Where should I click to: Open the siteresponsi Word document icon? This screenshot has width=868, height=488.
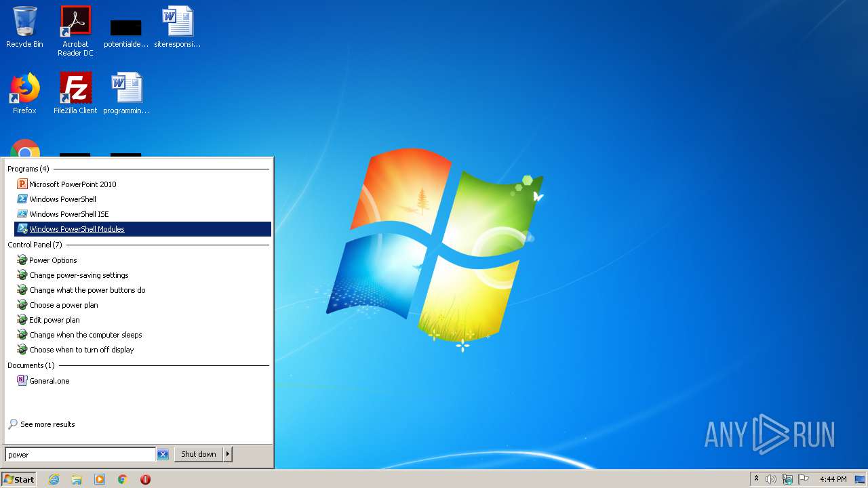point(178,27)
